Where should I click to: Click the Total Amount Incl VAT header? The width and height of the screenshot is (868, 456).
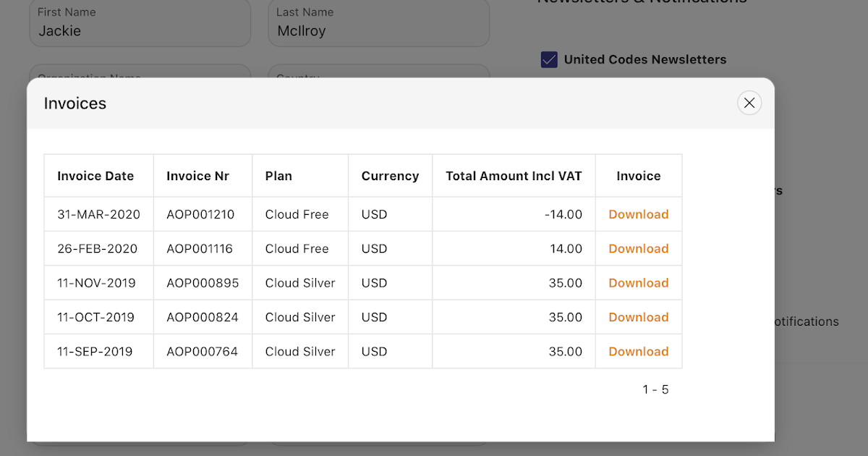pos(514,176)
